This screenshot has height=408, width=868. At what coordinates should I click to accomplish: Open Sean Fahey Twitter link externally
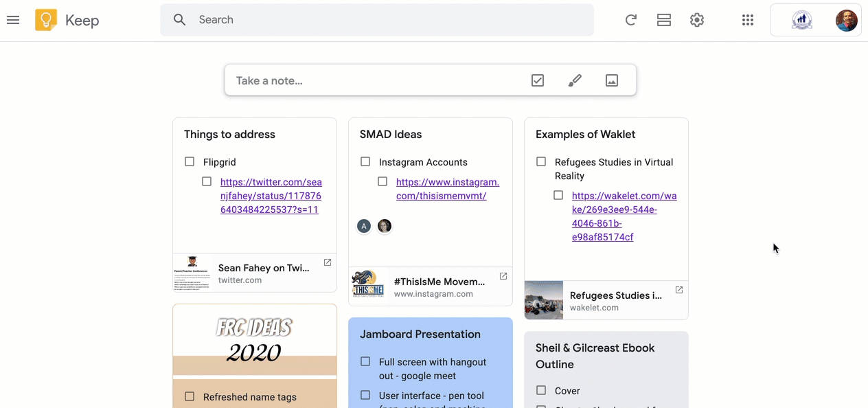tap(328, 262)
